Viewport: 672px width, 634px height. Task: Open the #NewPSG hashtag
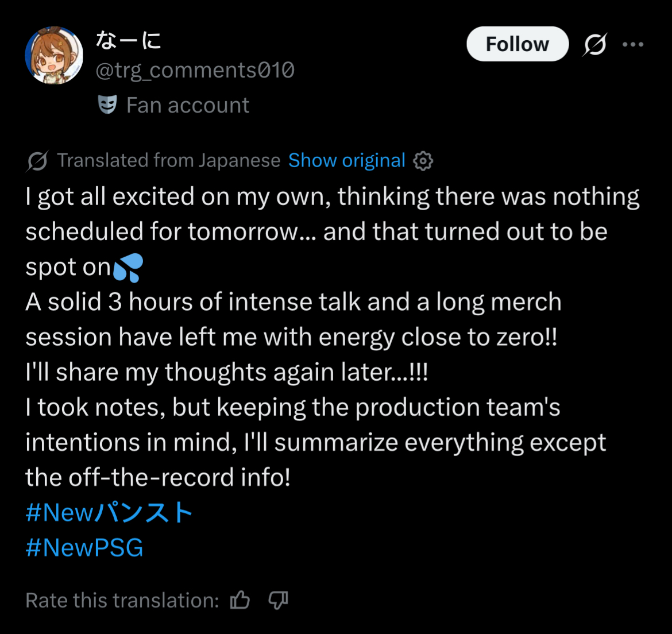coord(84,548)
